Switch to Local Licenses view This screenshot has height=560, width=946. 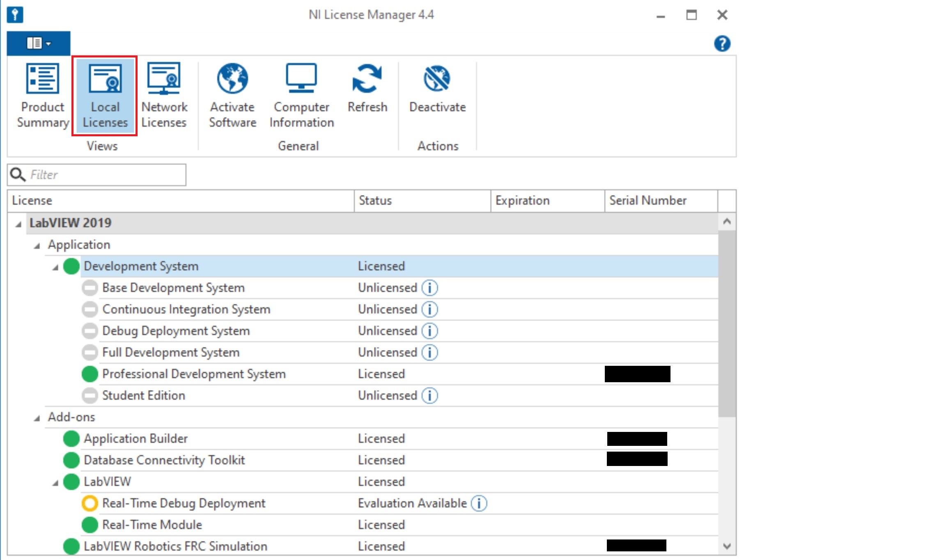(x=105, y=96)
